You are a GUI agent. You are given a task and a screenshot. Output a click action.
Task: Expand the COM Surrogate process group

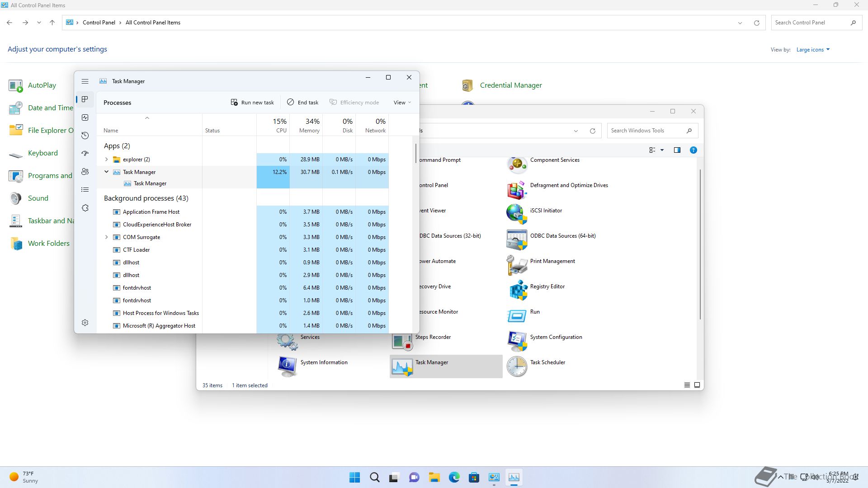(x=106, y=237)
